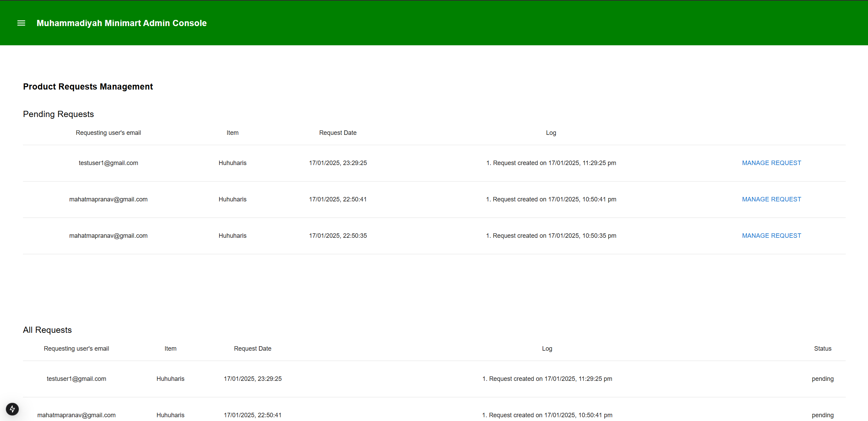Click Pending table's Requesting user's email header

point(108,133)
